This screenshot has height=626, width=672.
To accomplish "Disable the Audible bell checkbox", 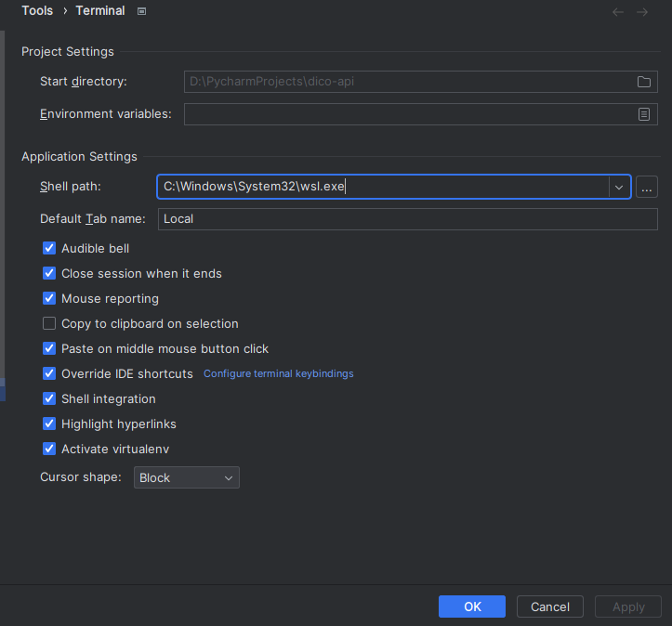I will point(49,248).
